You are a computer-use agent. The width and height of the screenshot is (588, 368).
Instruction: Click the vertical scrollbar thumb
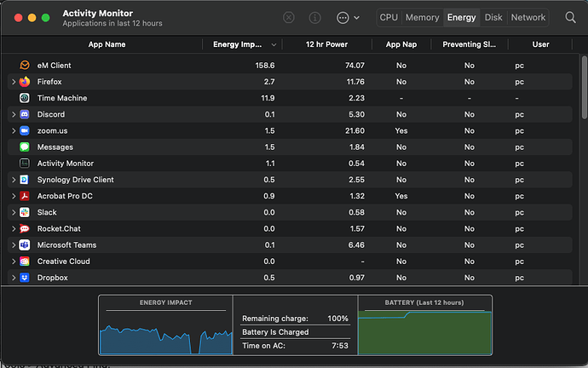585,88
